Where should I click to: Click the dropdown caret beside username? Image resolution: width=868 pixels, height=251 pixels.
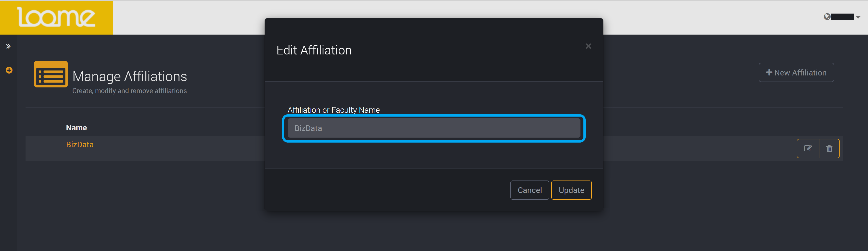coord(858,17)
